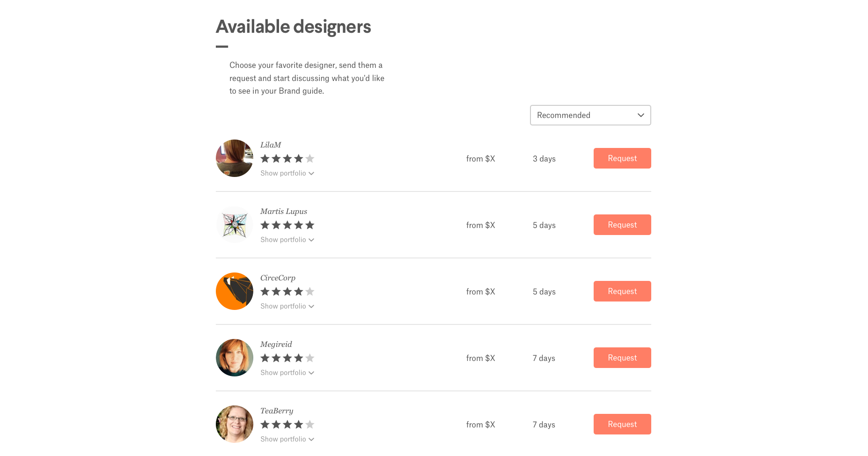Image resolution: width=868 pixels, height=456 pixels.
Task: Expand CirceCorp's portfolio section
Action: click(287, 306)
